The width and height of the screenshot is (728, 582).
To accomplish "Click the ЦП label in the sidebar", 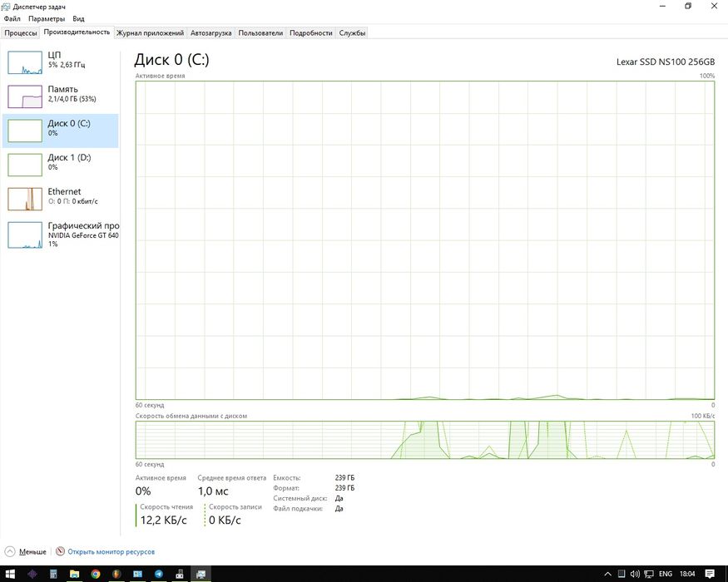I will (54, 55).
